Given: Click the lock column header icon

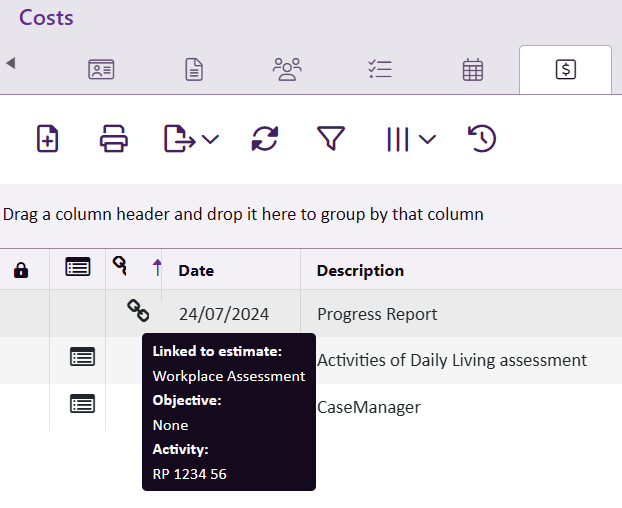Looking at the screenshot, I should (x=21, y=270).
